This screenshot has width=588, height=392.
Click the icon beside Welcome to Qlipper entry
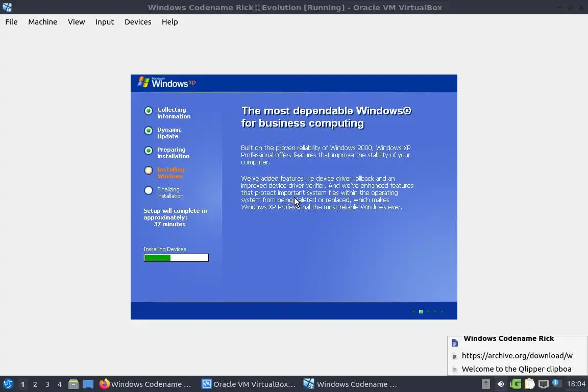[454, 370]
